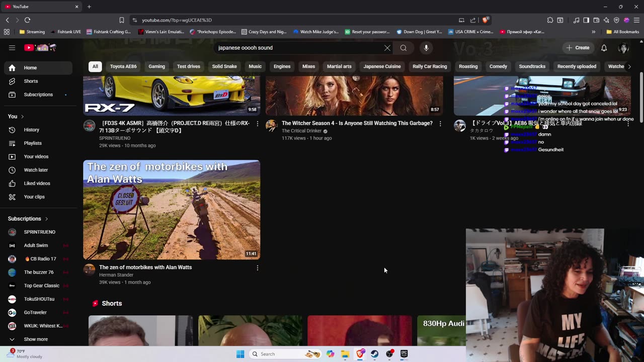The image size is (644, 362).
Task: Click the YouTube logo
Action: click(x=40, y=48)
